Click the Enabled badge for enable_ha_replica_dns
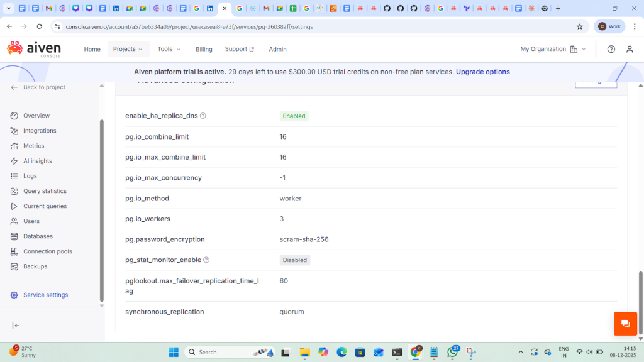Image resolution: width=644 pixels, height=362 pixels. 294,116
